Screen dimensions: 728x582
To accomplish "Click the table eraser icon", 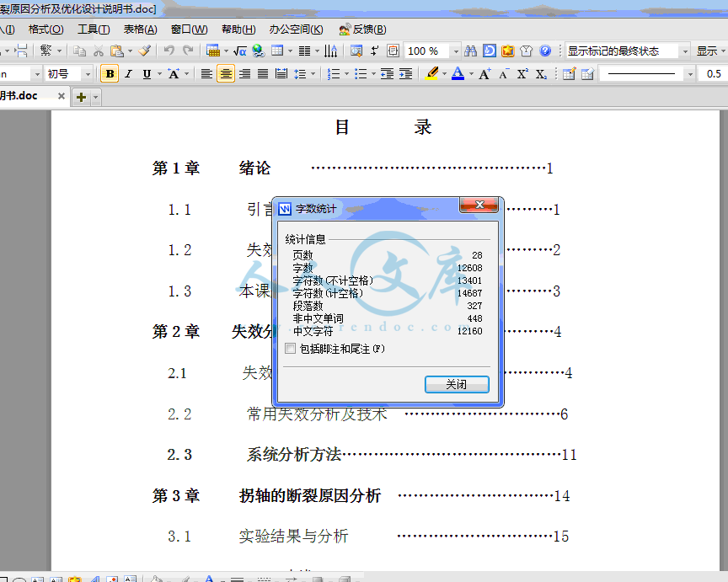I will (587, 74).
